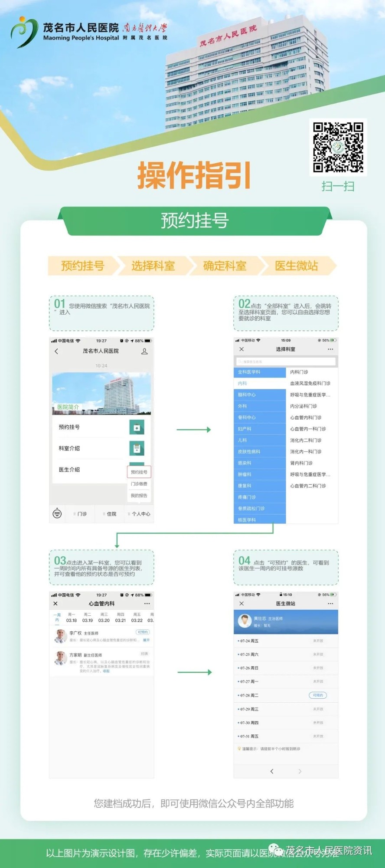Tap the back arrow in hospital chat header
The height and width of the screenshot is (868, 385).
(56, 351)
